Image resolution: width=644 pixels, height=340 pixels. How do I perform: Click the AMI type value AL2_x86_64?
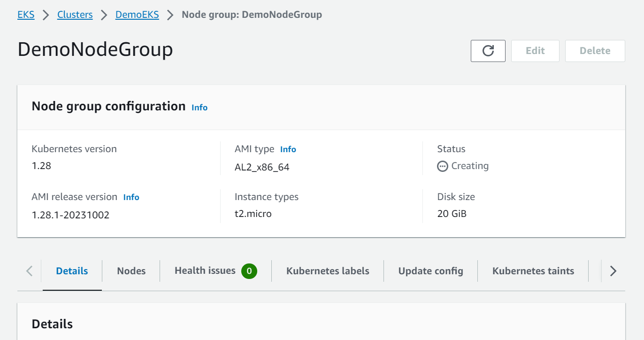(262, 167)
